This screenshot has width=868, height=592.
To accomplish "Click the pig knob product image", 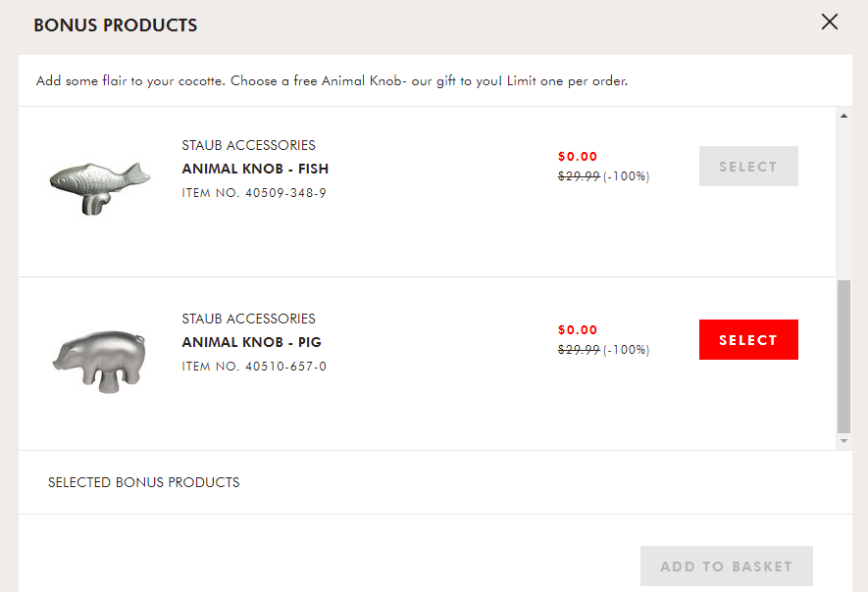I will point(100,362).
